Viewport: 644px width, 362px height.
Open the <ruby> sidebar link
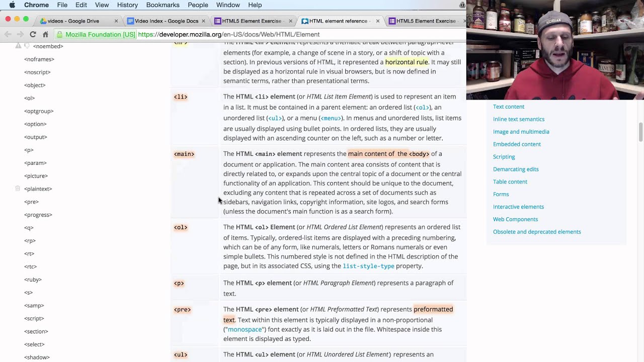[33, 280]
